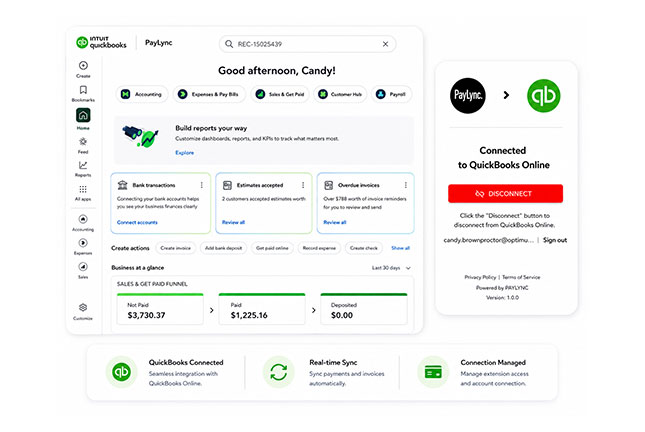The image size is (645, 432).
Task: Click Record expense action
Action: 319,248
